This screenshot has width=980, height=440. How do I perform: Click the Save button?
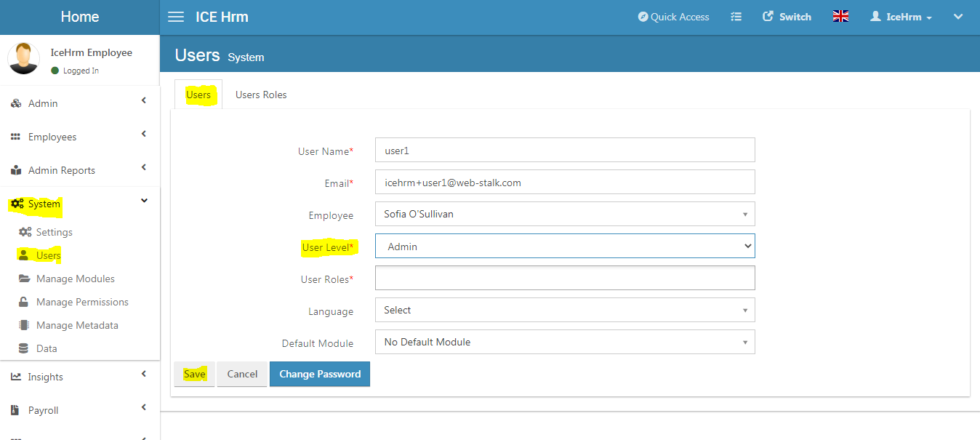click(194, 374)
